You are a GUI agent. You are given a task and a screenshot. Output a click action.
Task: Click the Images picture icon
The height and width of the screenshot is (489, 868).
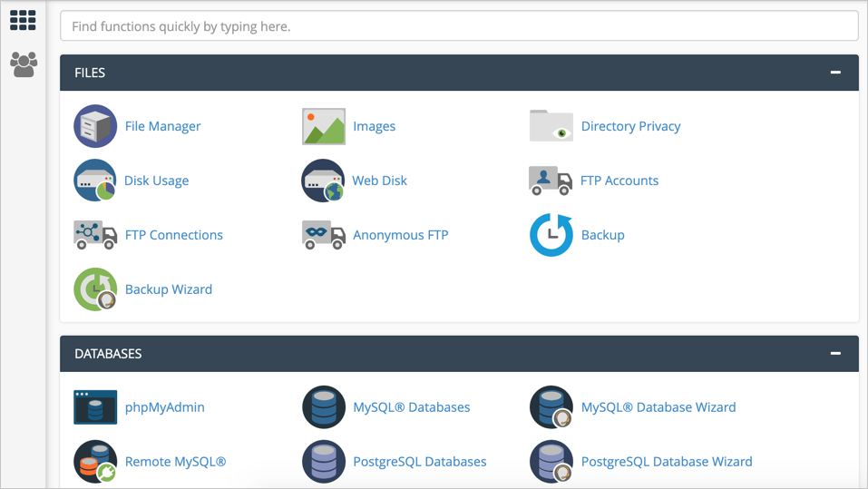[x=324, y=126]
